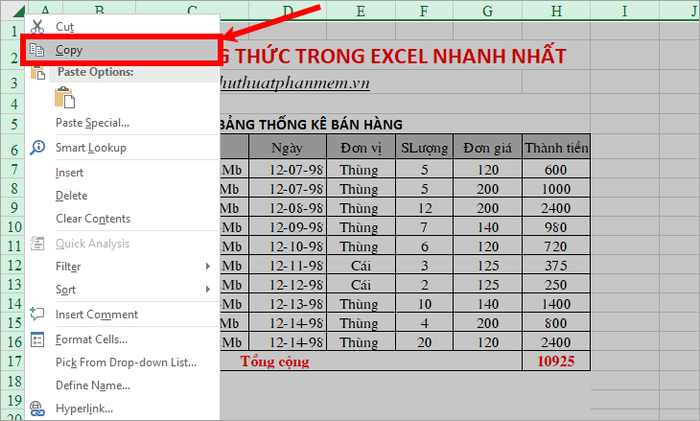Viewport: 700px width, 421px height.
Task: Select column G header
Action: (488, 10)
